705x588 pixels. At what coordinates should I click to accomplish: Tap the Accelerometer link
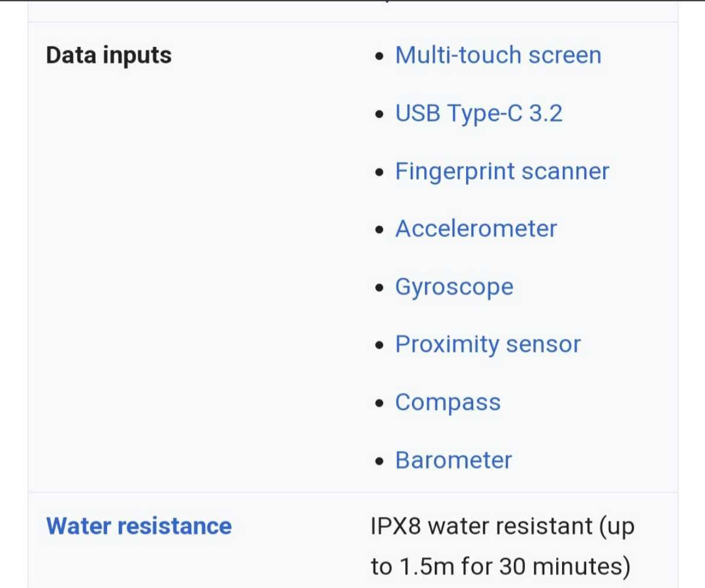(475, 229)
